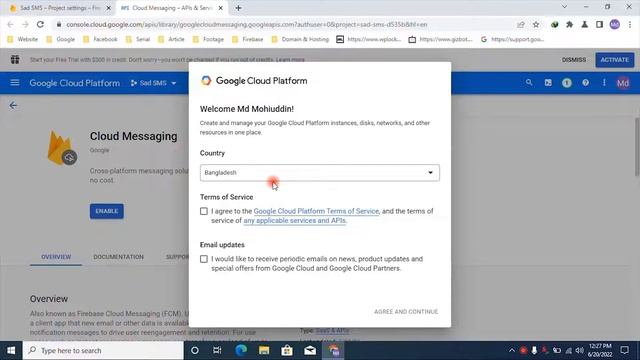Image resolution: width=640 pixels, height=360 pixels.
Task: Open the notifications badge icon
Action: (567, 83)
